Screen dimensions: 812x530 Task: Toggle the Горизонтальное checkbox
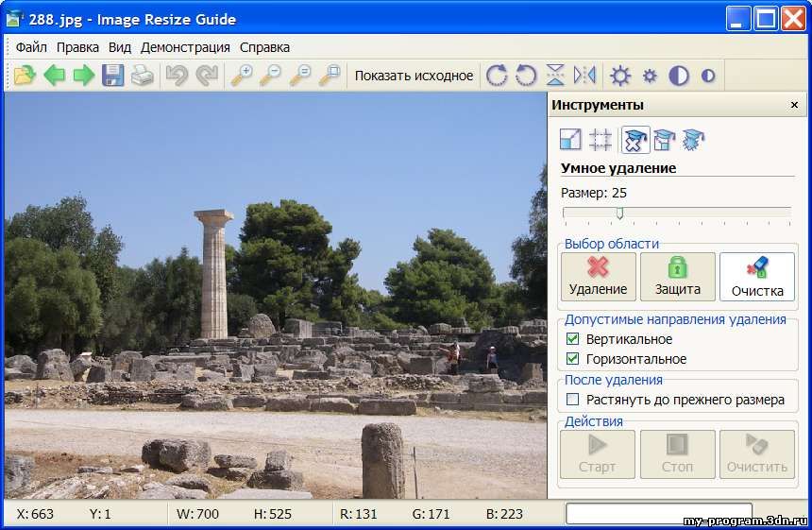click(x=572, y=358)
